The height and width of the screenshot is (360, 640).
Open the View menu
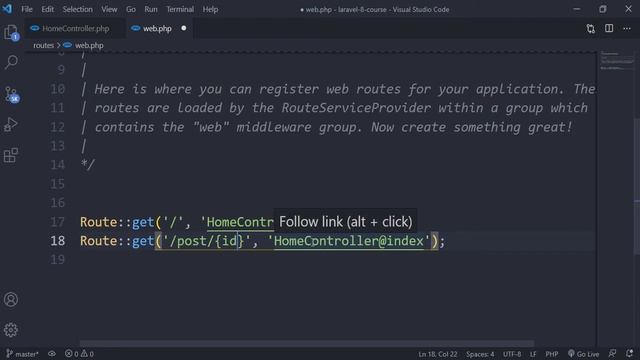click(109, 9)
